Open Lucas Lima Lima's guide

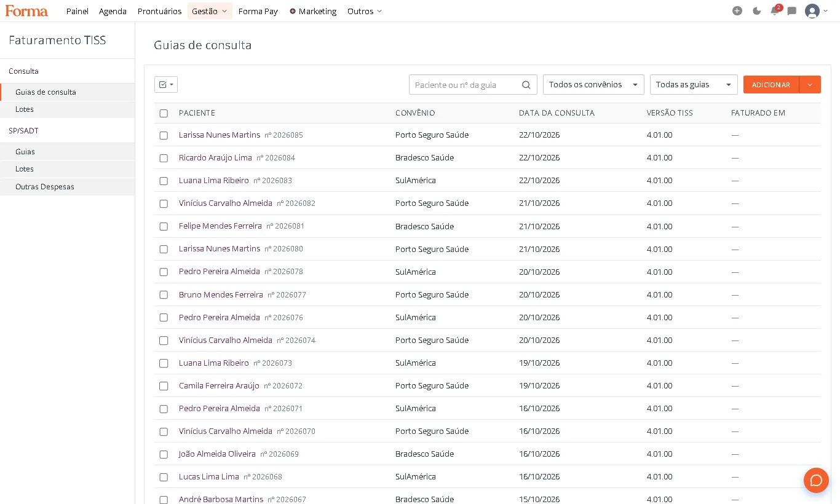click(x=209, y=476)
